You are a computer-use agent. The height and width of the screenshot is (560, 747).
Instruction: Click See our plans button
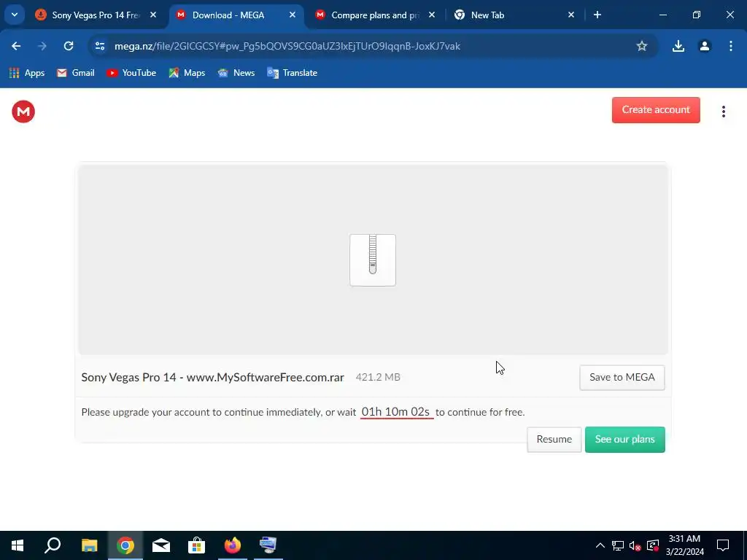point(625,439)
